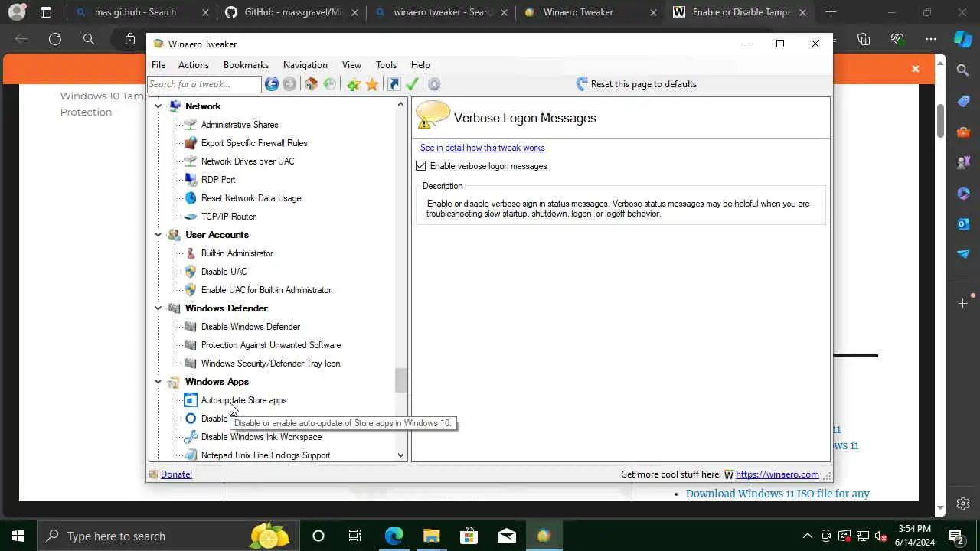Screen dimensions: 980x551
Task: Click the browser refresh button
Action: click(55, 39)
